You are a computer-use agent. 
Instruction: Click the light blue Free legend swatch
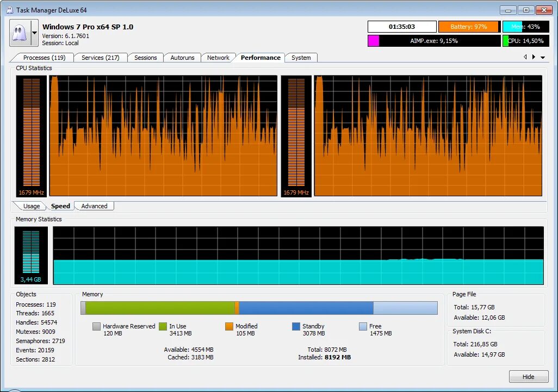tap(363, 326)
